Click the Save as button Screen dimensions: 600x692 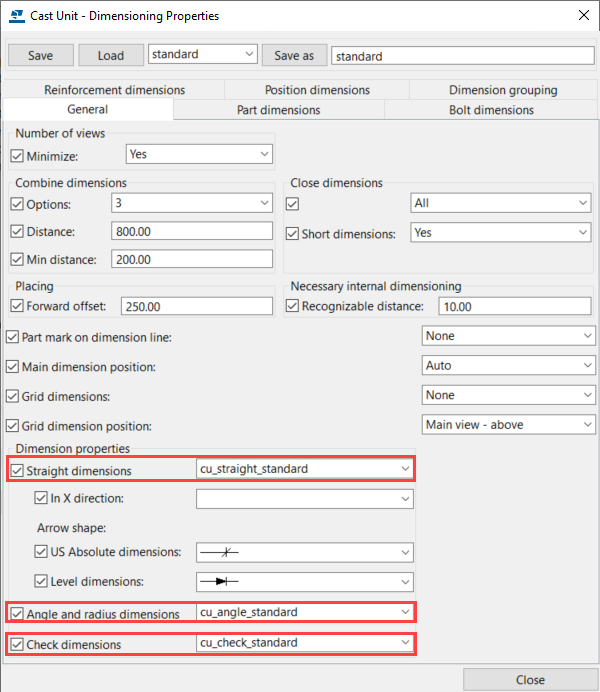tap(294, 56)
